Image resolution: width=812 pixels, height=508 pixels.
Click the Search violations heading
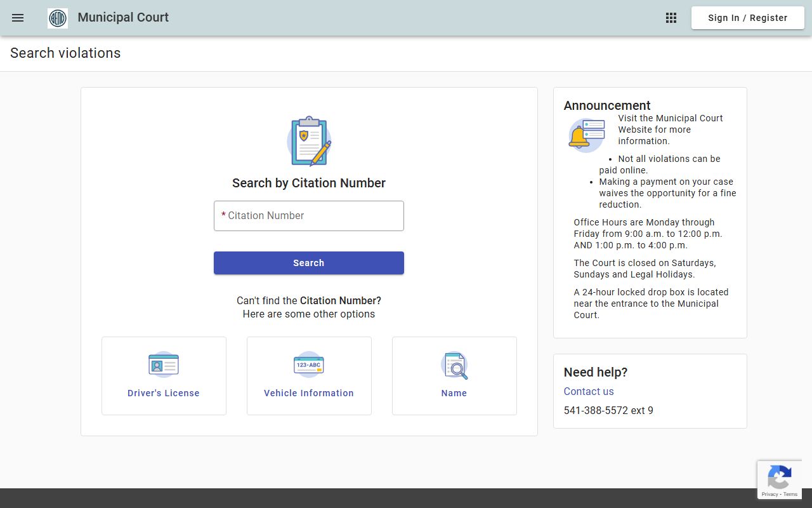click(x=65, y=53)
